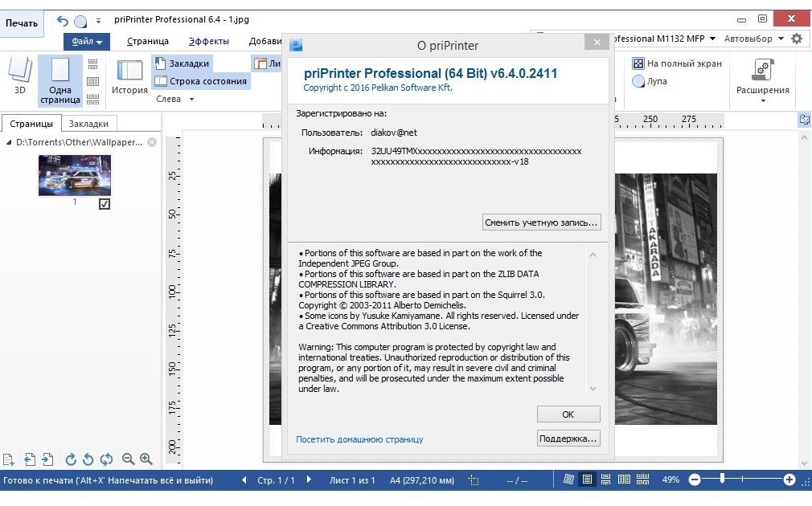This screenshot has height=506, width=812.
Task: Open Посетить домашнюю страницу link
Action: pyautogui.click(x=359, y=439)
